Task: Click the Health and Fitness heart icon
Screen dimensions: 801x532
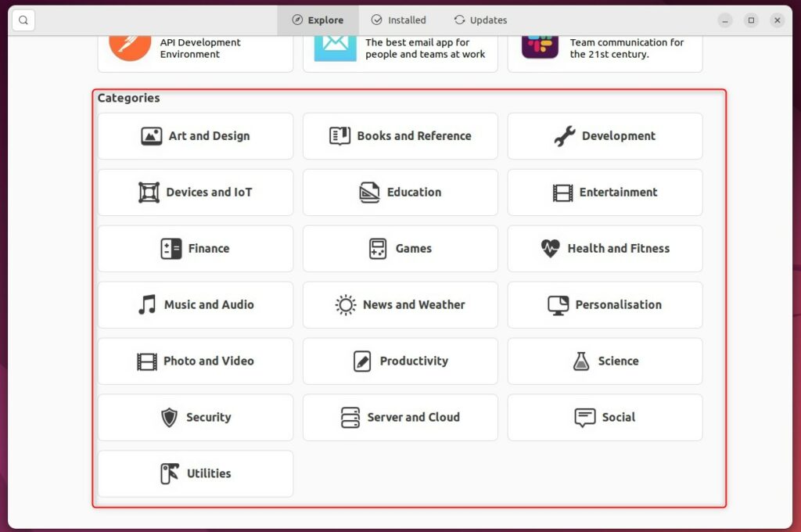Action: (550, 248)
